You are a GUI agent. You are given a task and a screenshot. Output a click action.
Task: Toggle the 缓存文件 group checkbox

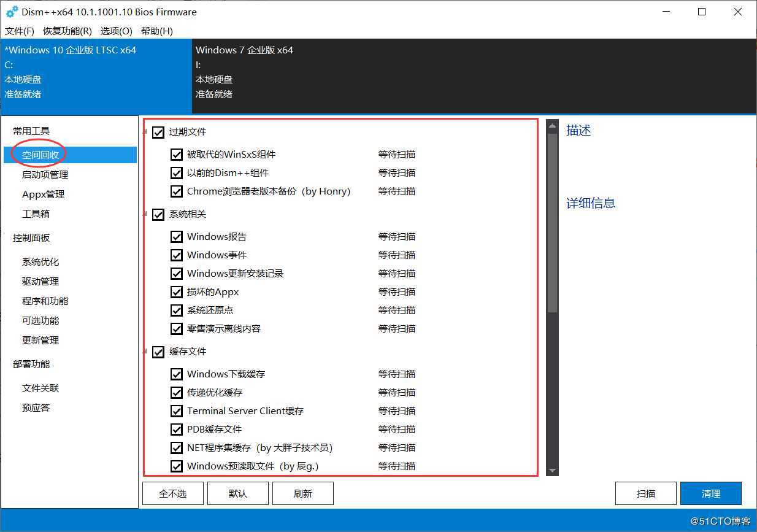[x=158, y=352]
